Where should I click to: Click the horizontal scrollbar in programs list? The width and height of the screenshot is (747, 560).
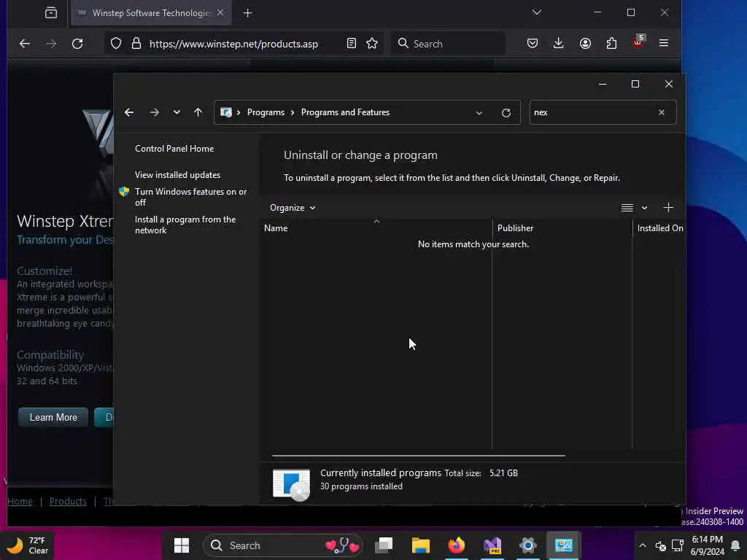(x=418, y=456)
